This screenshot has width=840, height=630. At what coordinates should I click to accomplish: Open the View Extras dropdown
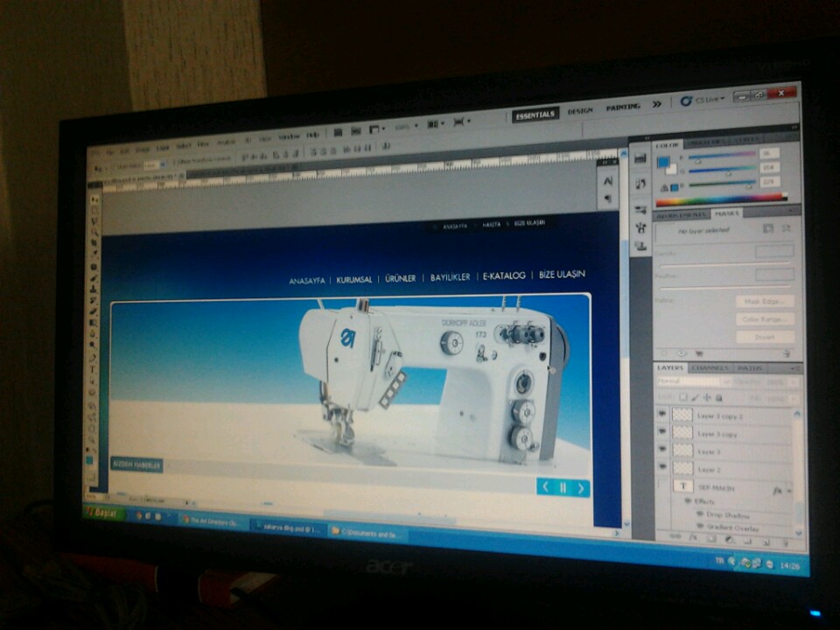375,129
